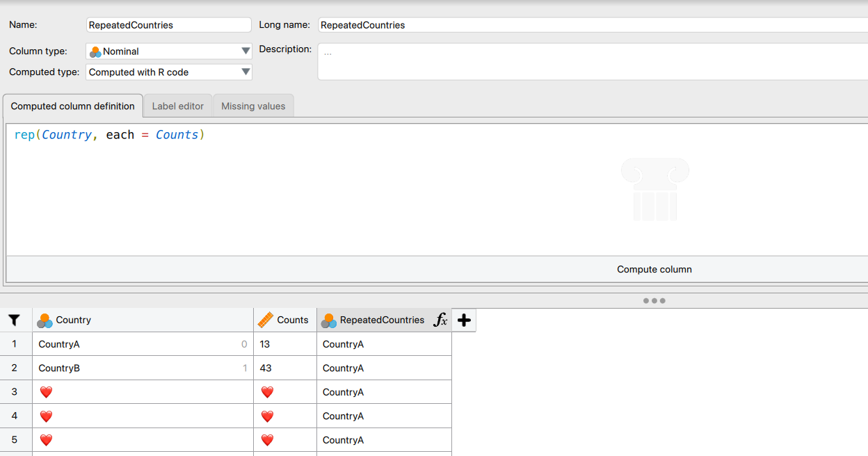
Task: Select the Computed column definition tab
Action: [72, 106]
